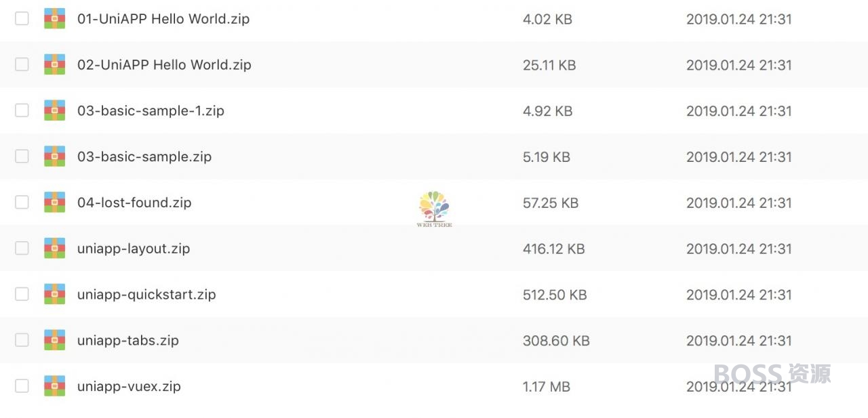Screen dimensions: 868x418
Task: Toggle the checkbox for uniapp-layout.zip
Action: [x=22, y=248]
